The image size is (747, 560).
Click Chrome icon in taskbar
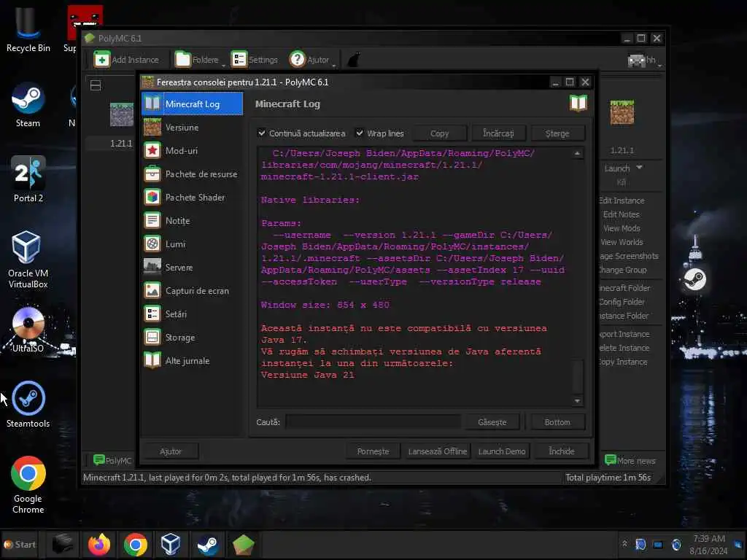coord(135,544)
